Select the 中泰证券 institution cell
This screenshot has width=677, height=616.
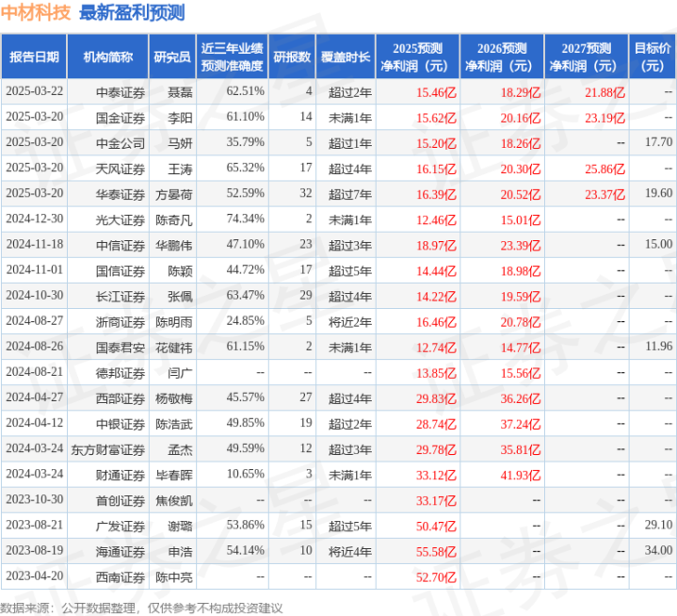[120, 92]
